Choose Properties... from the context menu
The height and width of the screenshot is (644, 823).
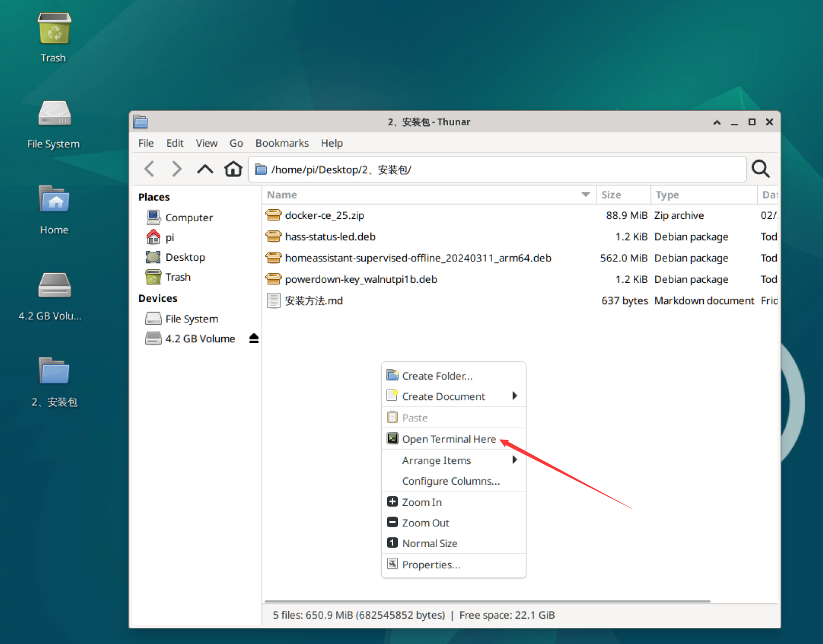[x=454, y=565]
